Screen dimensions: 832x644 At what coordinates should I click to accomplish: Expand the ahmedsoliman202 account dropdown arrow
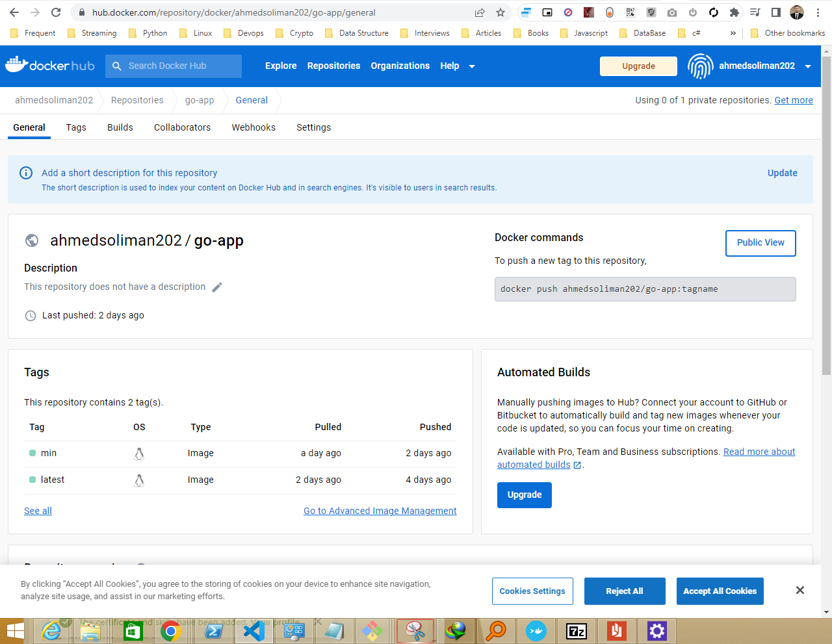[x=808, y=66]
